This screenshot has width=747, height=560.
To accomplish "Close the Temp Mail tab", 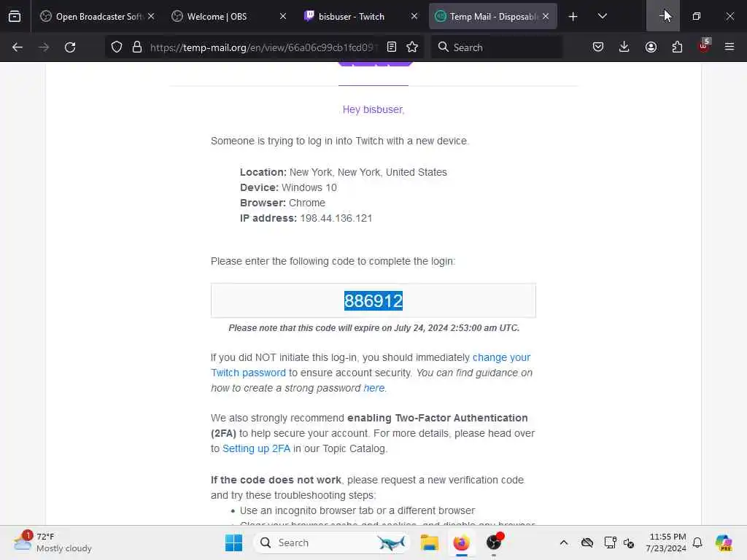I will (x=546, y=16).
